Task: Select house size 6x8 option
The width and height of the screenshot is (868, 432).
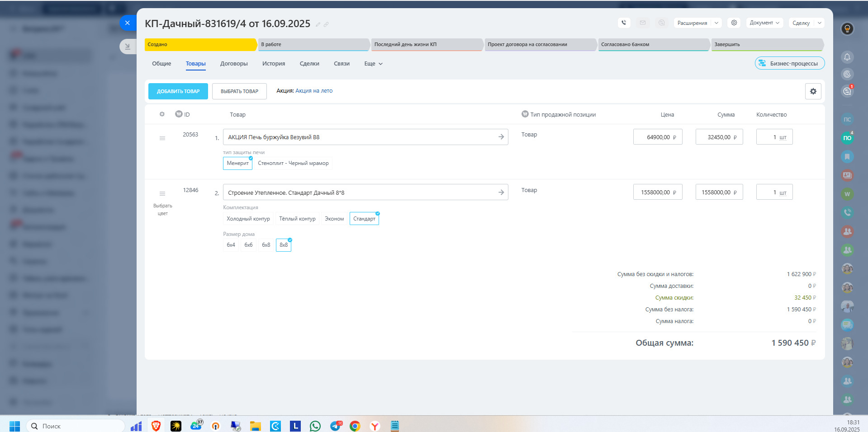Action: [266, 245]
